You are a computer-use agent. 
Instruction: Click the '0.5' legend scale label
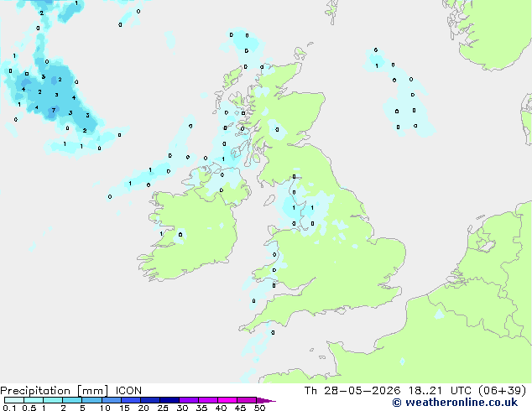29,408
